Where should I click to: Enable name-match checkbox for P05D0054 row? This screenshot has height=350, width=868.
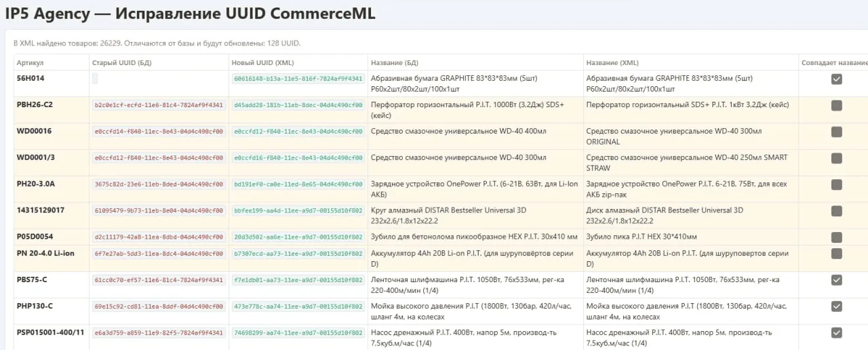click(x=836, y=237)
